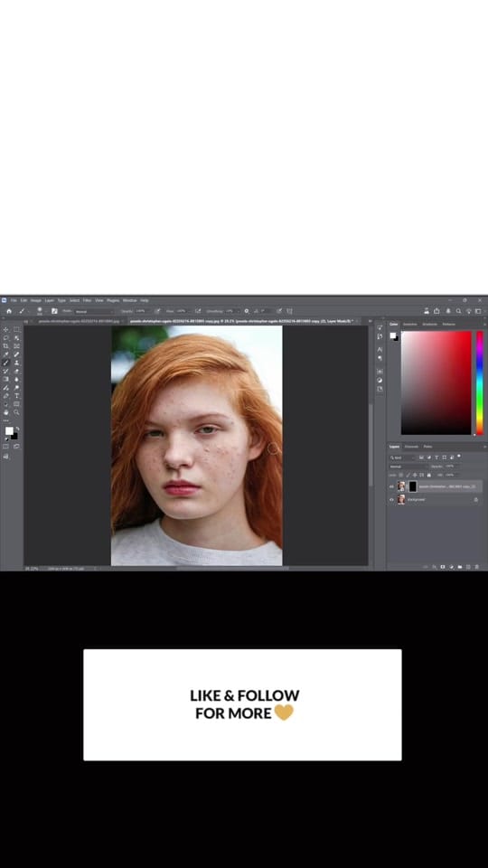Select the Background layer thumbnail

(401, 499)
